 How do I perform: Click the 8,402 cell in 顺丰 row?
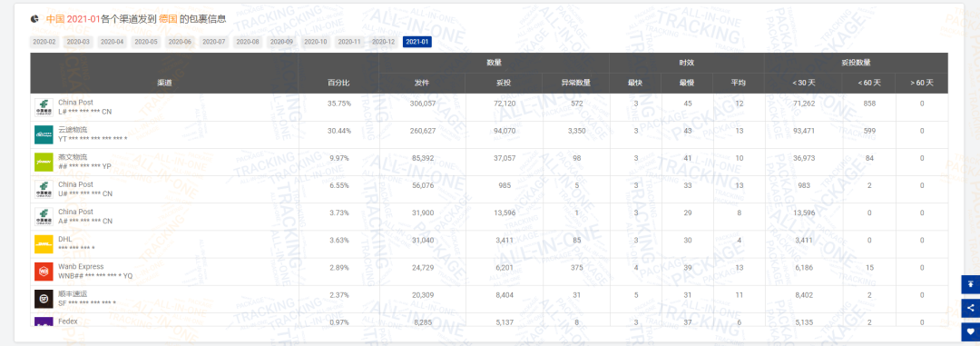pos(804,295)
